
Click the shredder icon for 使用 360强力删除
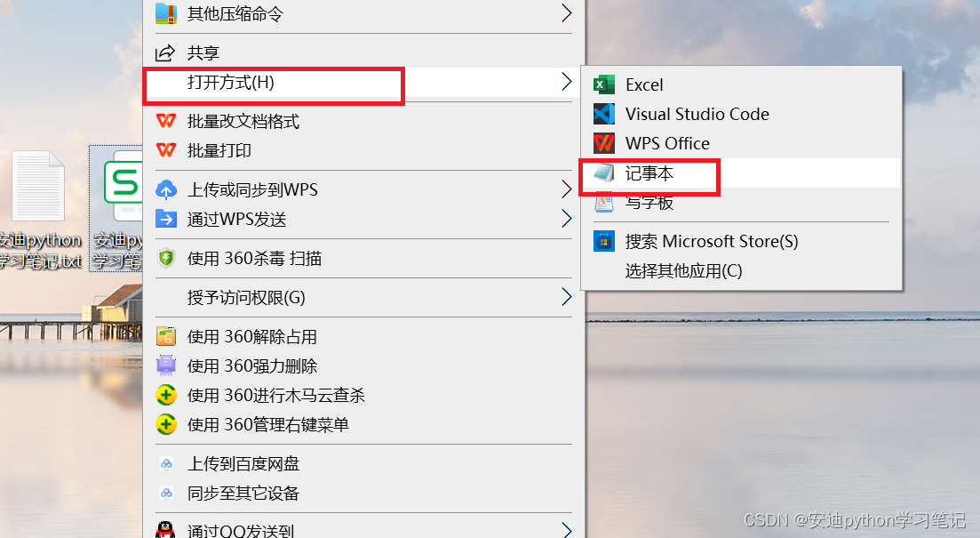pos(165,365)
